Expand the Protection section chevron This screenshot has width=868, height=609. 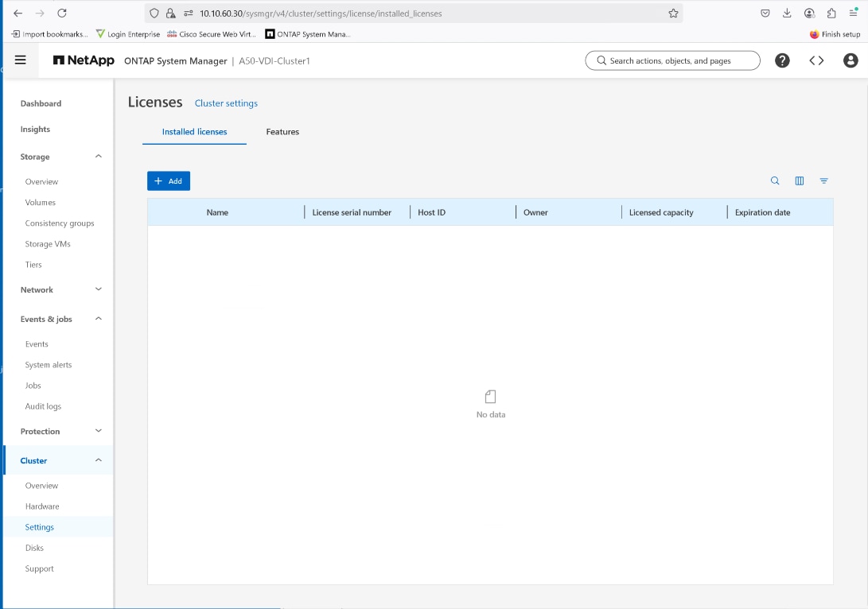coord(99,431)
